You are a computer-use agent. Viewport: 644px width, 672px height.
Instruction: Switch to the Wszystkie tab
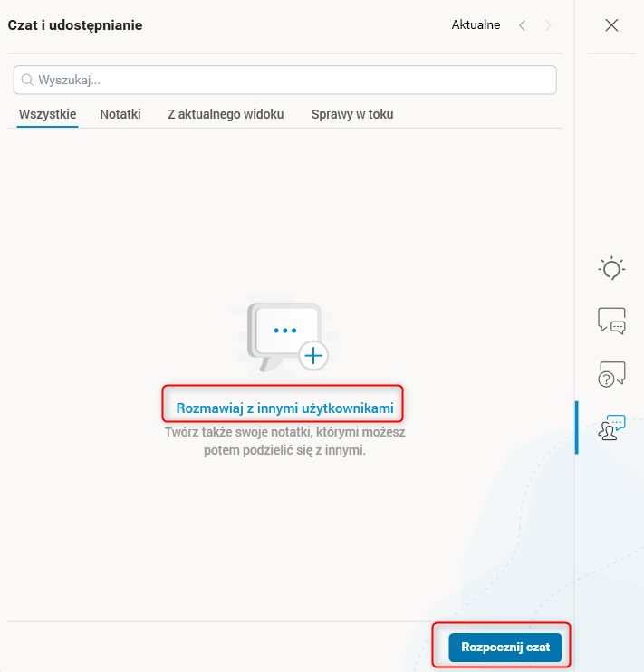point(48,114)
